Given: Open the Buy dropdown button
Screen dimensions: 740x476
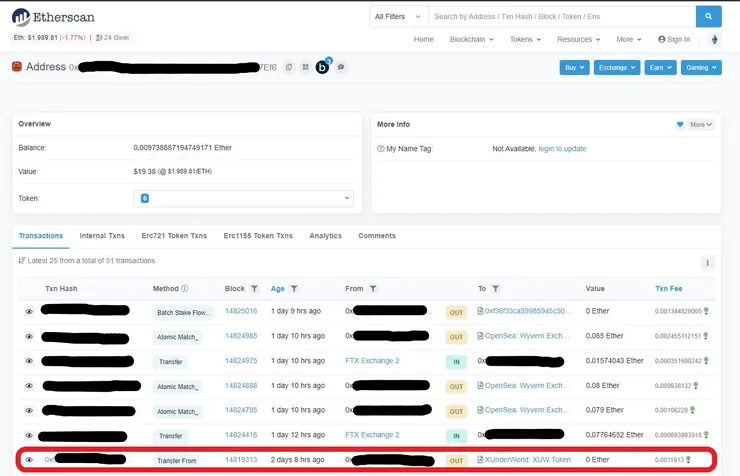Looking at the screenshot, I should coord(574,67).
